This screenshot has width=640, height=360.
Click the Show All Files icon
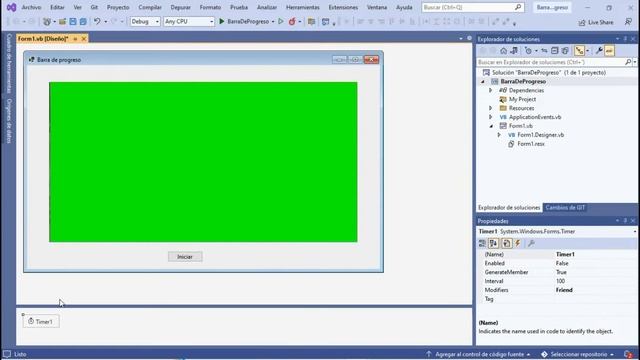[x=565, y=51]
